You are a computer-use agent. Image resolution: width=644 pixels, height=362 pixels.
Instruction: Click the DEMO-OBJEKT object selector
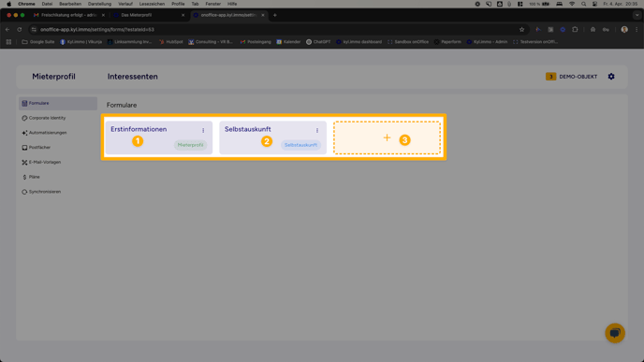pos(571,77)
